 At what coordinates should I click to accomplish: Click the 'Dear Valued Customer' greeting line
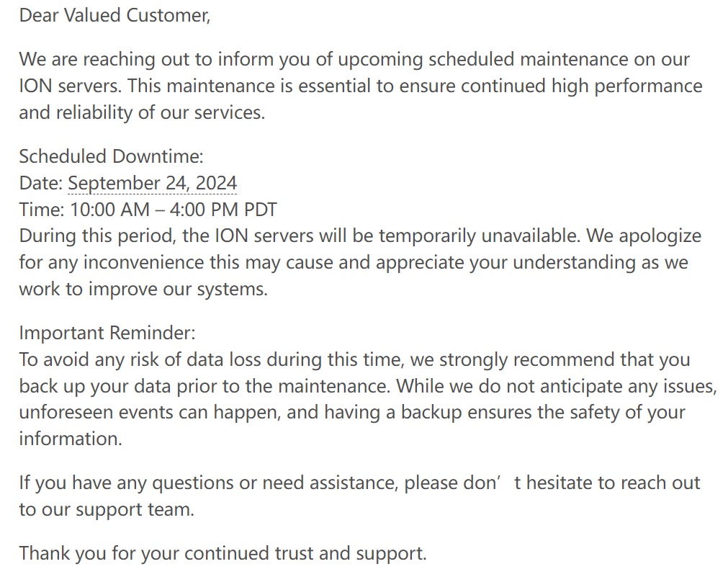[x=114, y=16]
